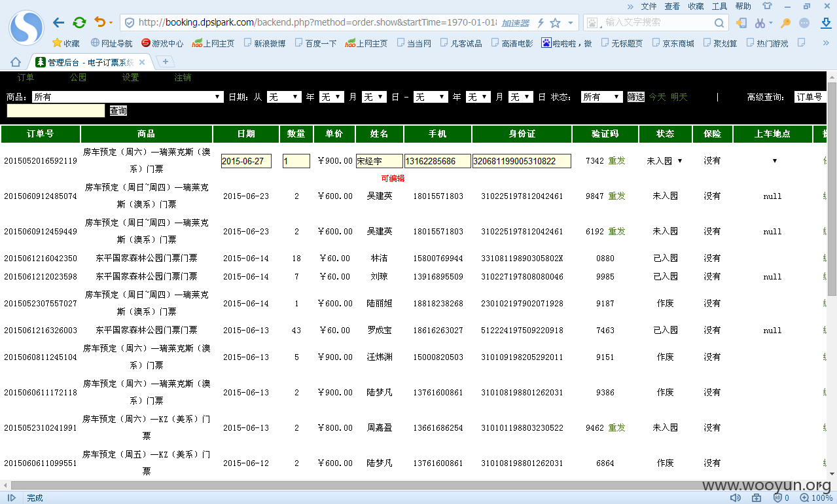
Task: Click the vertical page scrollbar
Action: point(832,189)
